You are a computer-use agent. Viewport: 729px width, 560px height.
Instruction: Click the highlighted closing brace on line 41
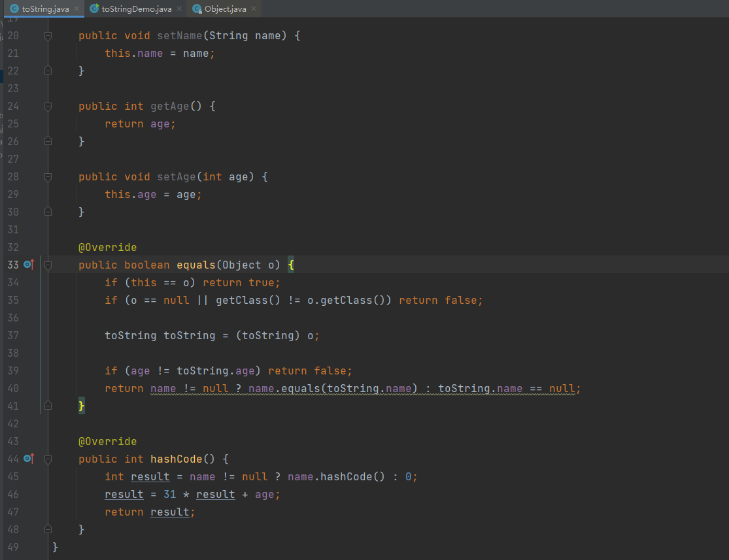(x=81, y=406)
